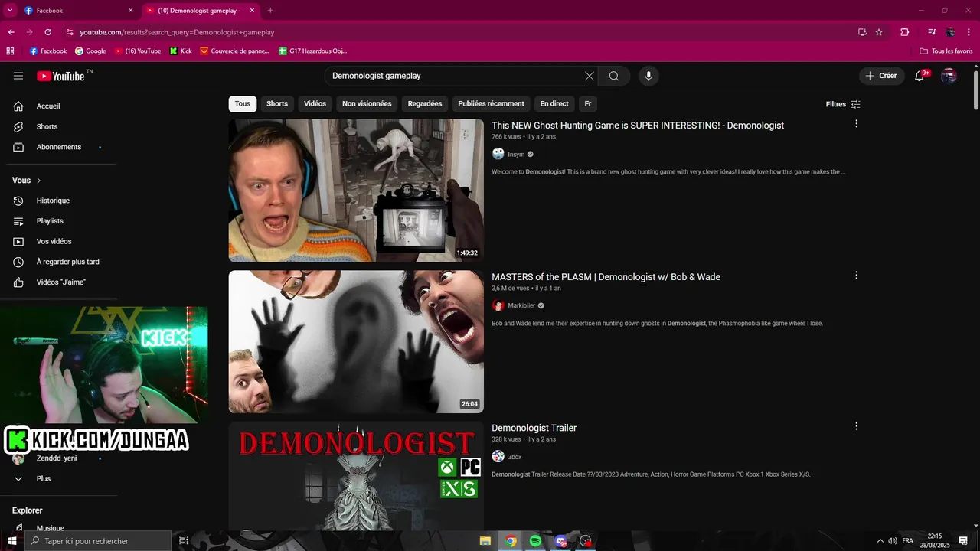Open options for the Insym video
The width and height of the screenshot is (980, 551).
(856, 124)
